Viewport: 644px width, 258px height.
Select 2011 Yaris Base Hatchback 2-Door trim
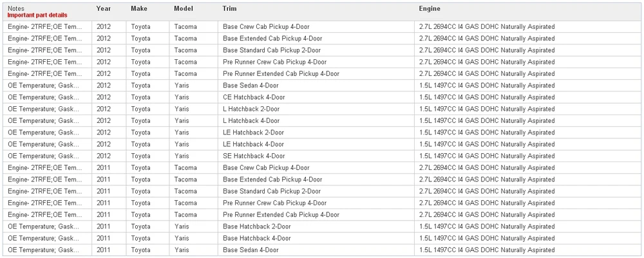pos(257,226)
